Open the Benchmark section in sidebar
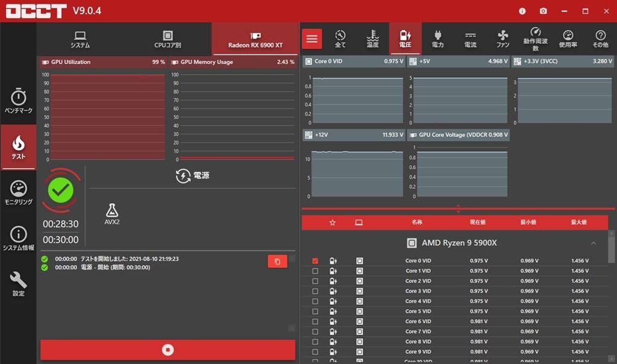 click(x=18, y=101)
